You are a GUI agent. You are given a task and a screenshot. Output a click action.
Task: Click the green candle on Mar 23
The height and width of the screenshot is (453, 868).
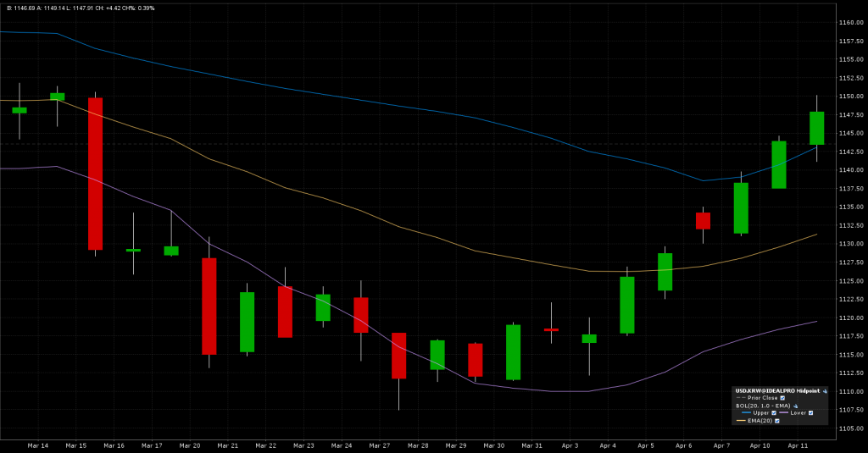(323, 307)
